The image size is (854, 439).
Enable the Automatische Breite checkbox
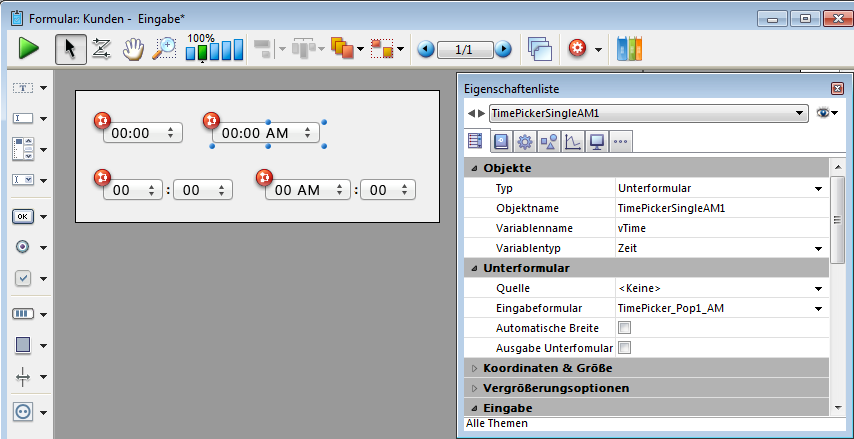click(624, 328)
